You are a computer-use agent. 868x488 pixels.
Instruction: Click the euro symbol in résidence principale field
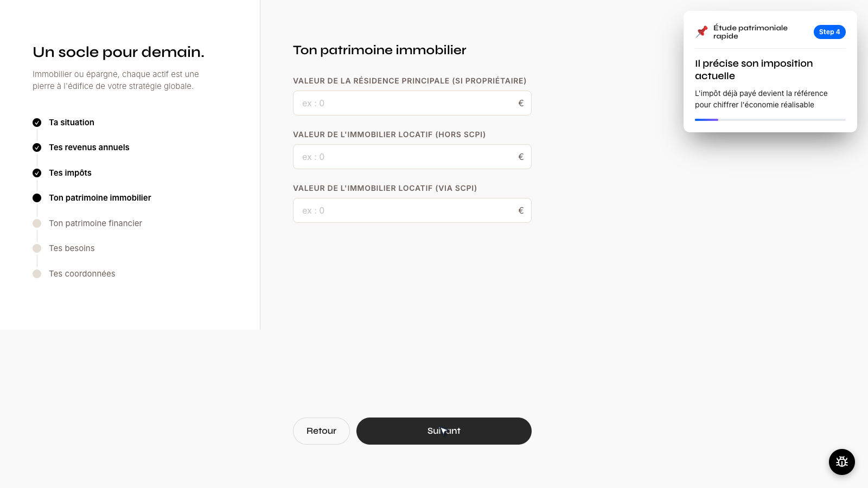click(x=521, y=103)
